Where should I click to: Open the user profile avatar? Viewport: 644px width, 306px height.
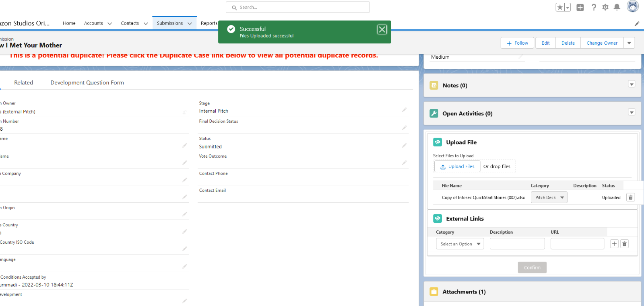(x=633, y=6)
